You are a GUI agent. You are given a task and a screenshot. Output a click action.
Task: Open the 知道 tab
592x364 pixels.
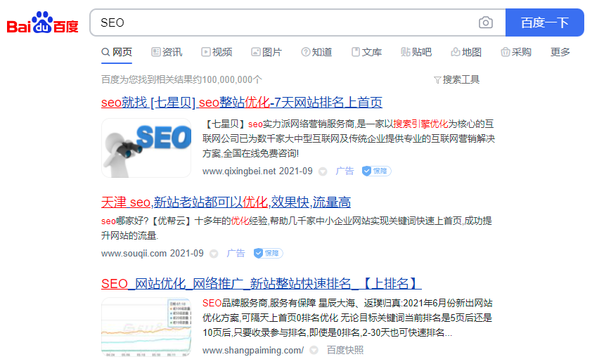[x=316, y=52]
